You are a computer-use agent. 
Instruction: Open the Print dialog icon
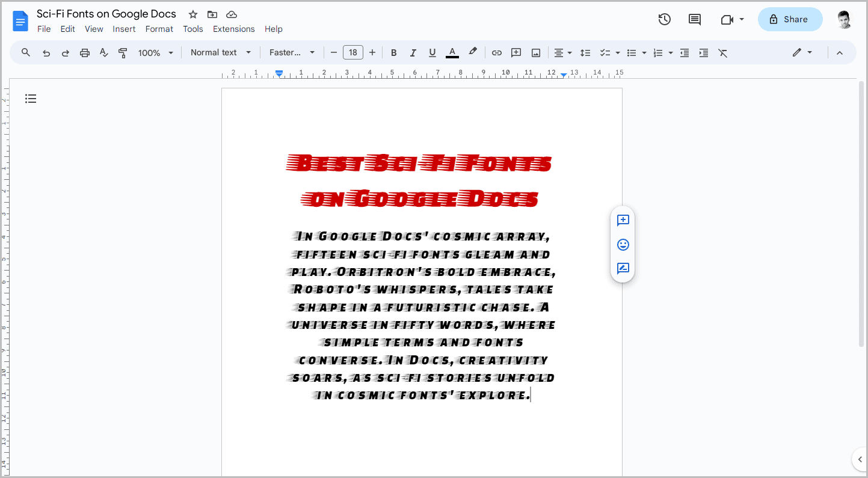84,52
